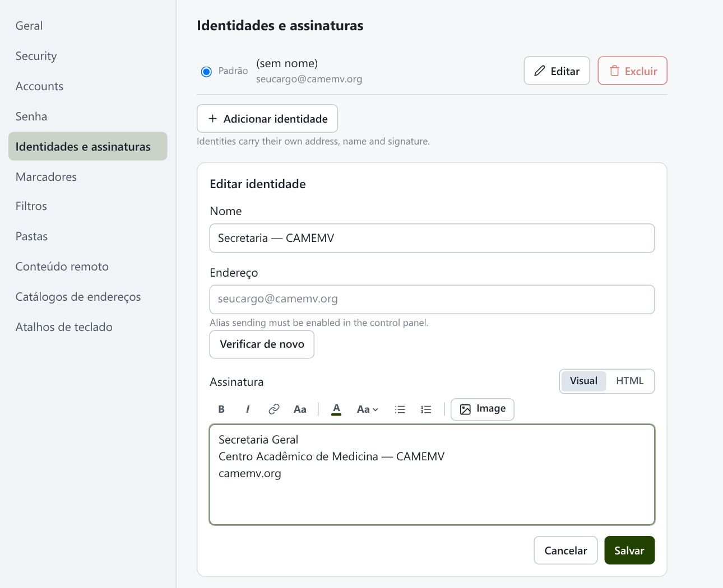The width and height of the screenshot is (723, 588).
Task: Click the (sem nome) identity name
Action: (287, 63)
